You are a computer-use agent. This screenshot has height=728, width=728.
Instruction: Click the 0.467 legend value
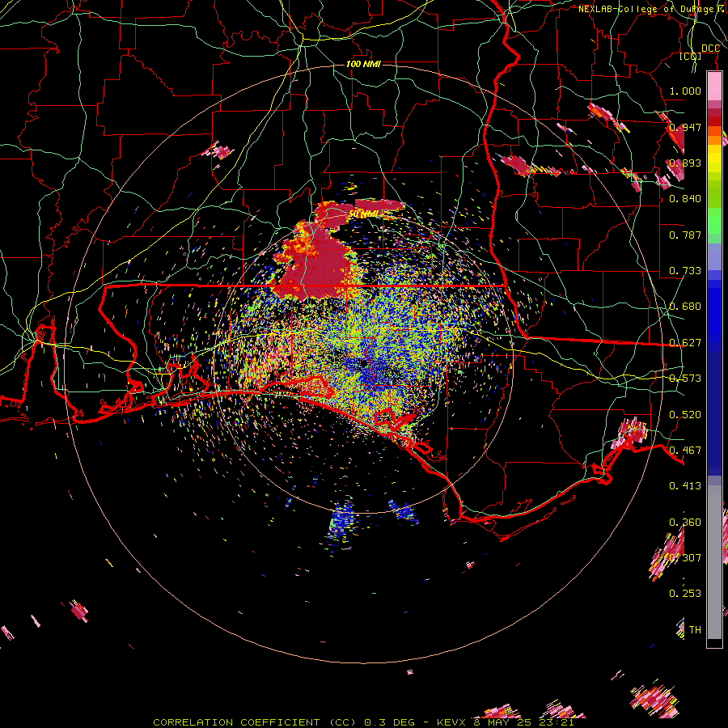685,451
